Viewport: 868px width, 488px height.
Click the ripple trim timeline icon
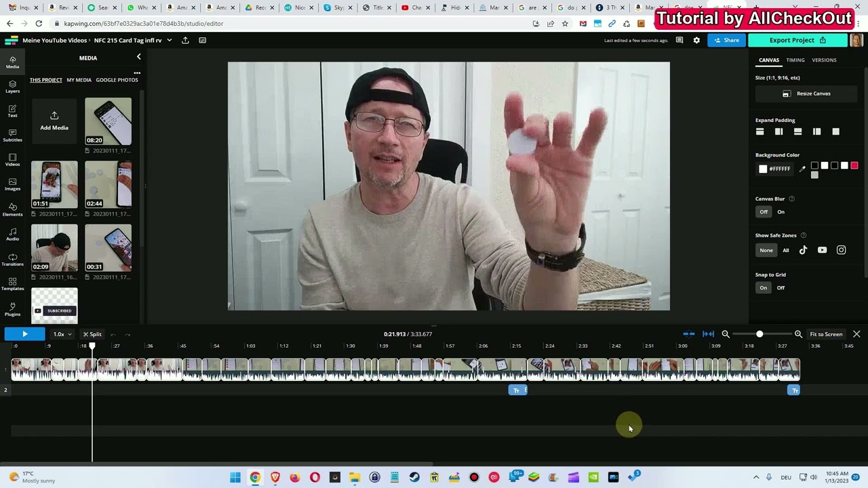(x=708, y=334)
